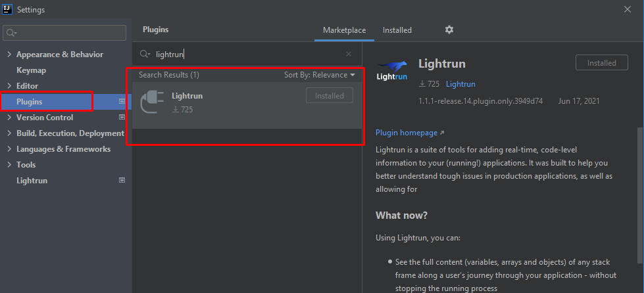644x293 pixels.
Task: Expand Version Control settings node
Action: pos(9,118)
